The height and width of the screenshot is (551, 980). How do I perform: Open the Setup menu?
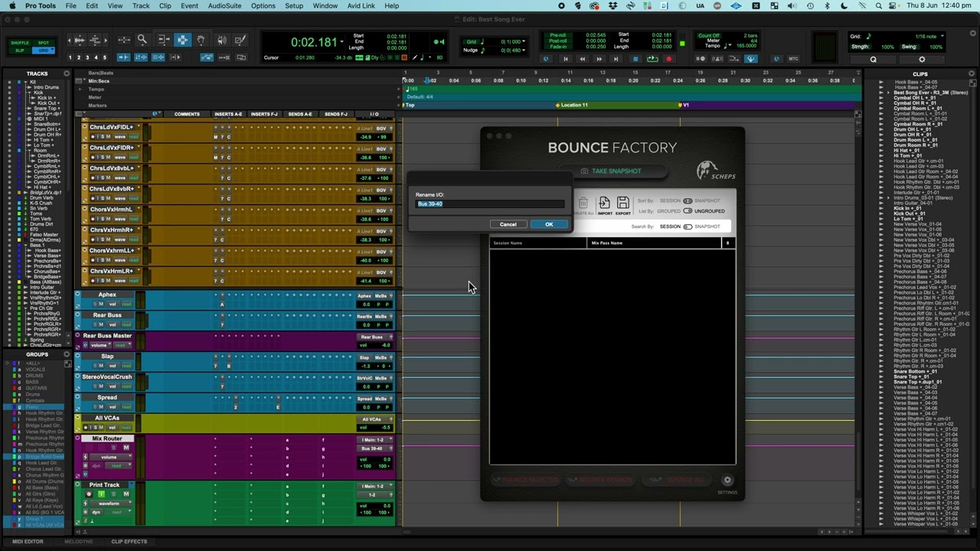[294, 5]
